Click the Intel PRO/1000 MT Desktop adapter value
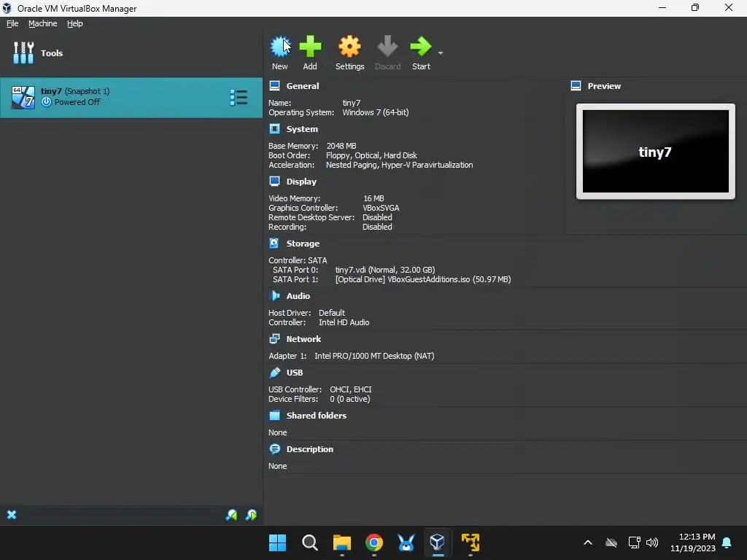Image resolution: width=747 pixels, height=560 pixels. tap(374, 356)
